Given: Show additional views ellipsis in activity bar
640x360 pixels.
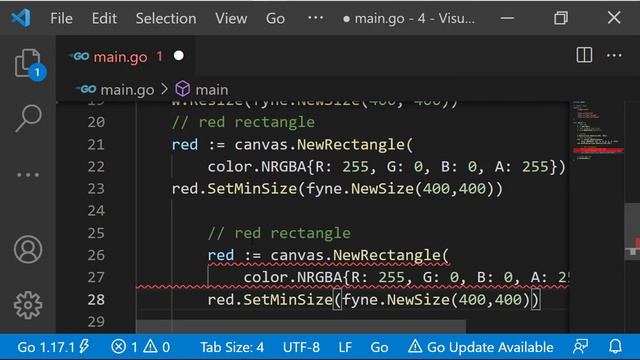Looking at the screenshot, I should [x=28, y=175].
